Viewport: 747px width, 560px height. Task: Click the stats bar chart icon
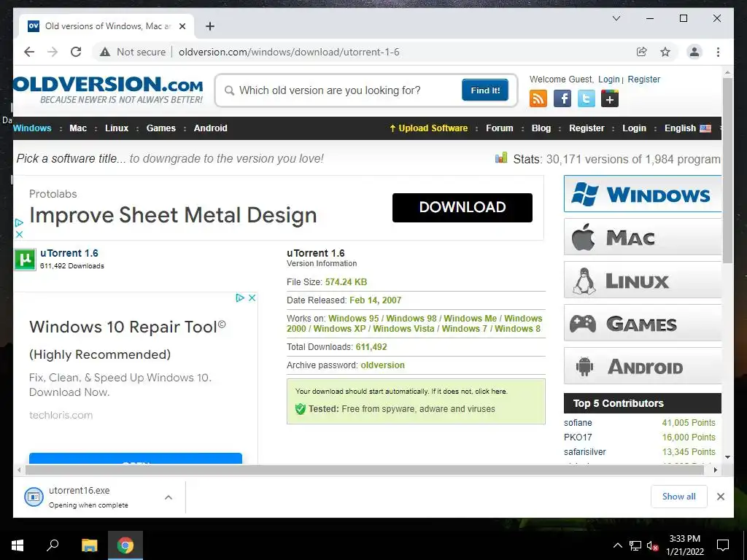pyautogui.click(x=501, y=157)
